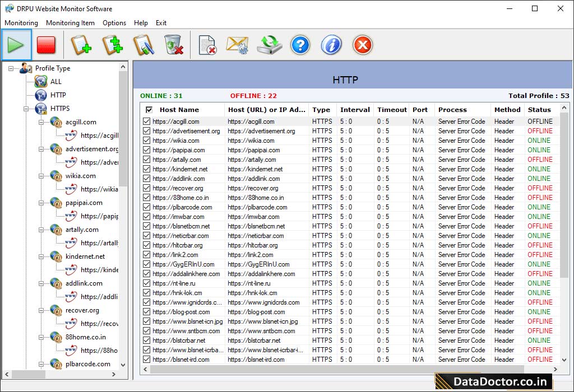Sort by the Method column header
Image resolution: width=574 pixels, height=392 pixels.
(507, 110)
